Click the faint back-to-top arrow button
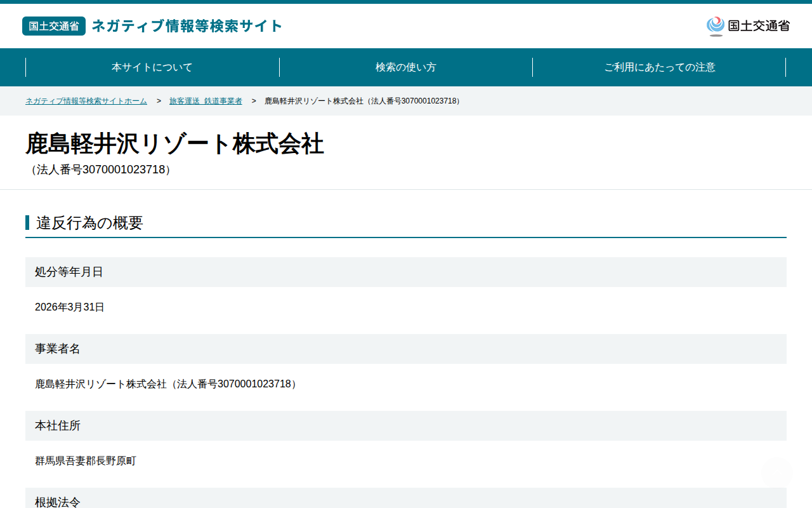 [776, 472]
